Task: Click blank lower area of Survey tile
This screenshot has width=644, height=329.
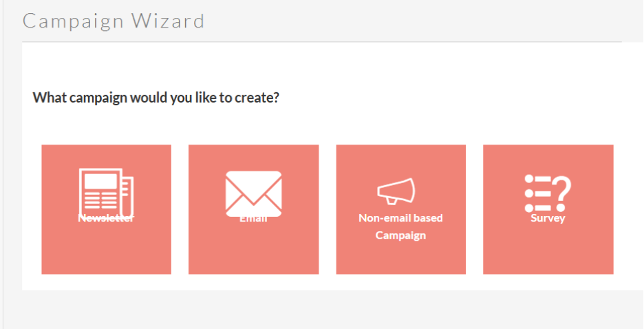Action: [548, 255]
